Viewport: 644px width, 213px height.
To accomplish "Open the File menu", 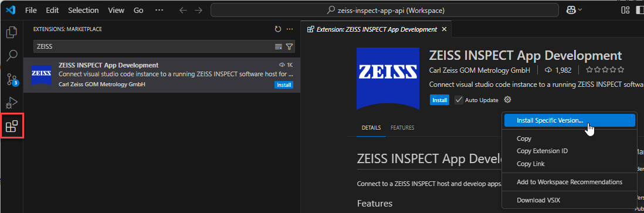I will [x=31, y=11].
